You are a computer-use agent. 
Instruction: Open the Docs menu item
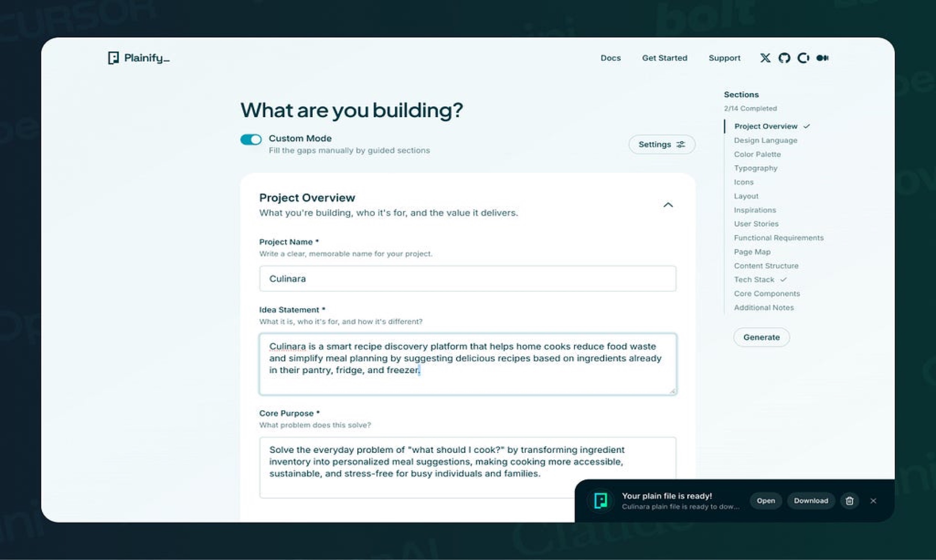610,58
